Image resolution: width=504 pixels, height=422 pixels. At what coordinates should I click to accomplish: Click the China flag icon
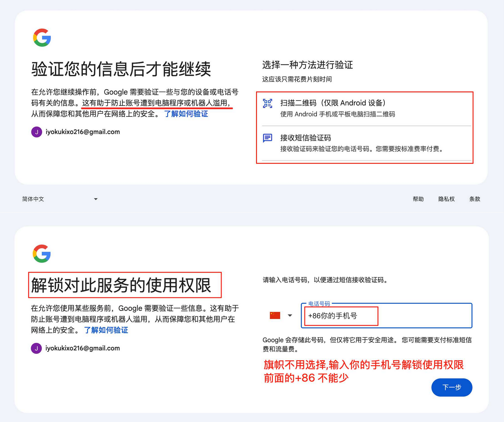click(x=275, y=315)
